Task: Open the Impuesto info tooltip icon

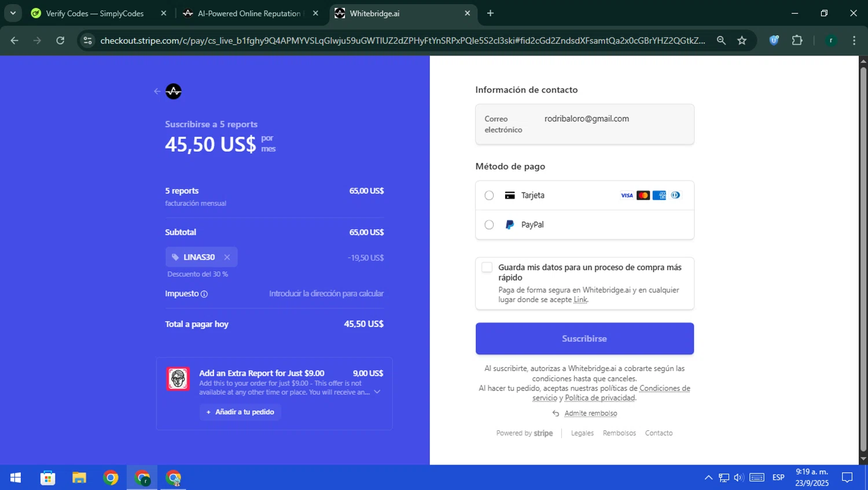Action: tap(204, 294)
